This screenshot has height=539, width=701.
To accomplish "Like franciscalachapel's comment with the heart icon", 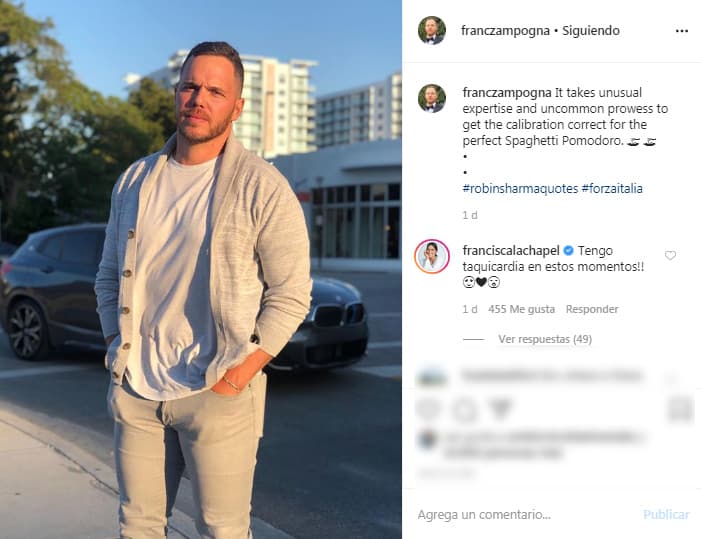I will pyautogui.click(x=670, y=255).
